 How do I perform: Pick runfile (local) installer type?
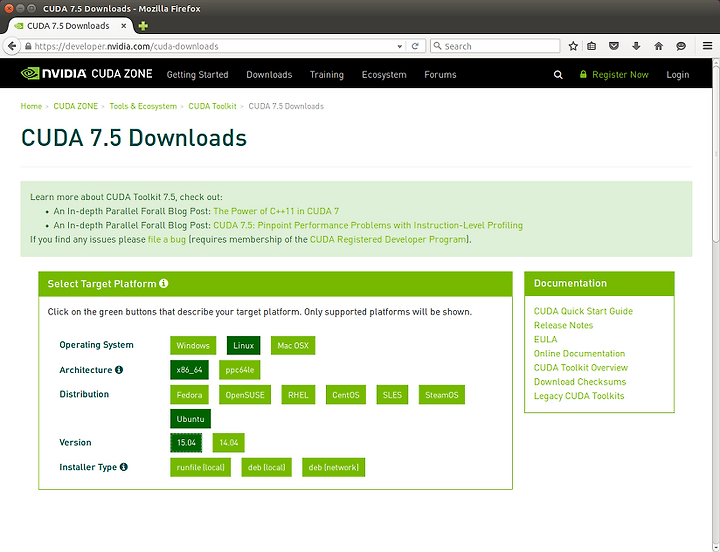point(200,467)
